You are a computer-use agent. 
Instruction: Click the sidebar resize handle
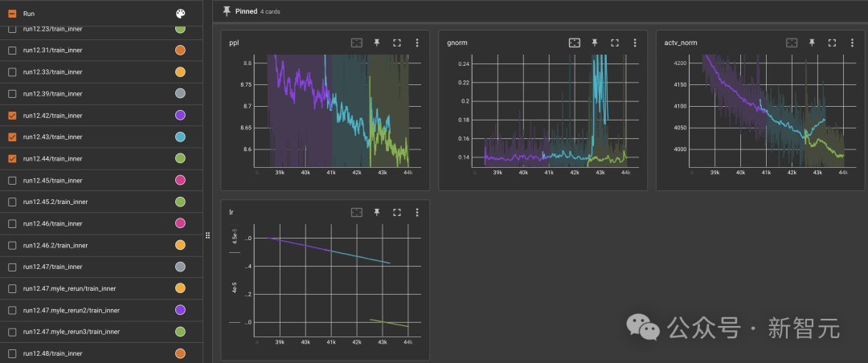tap(207, 235)
